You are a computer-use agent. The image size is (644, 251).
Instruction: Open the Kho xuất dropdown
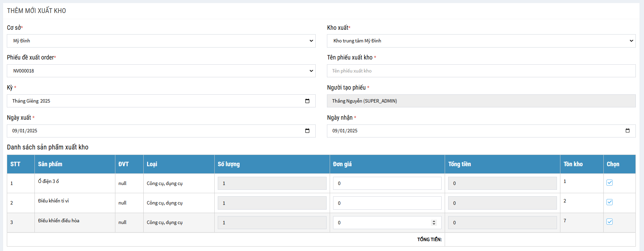click(x=481, y=41)
